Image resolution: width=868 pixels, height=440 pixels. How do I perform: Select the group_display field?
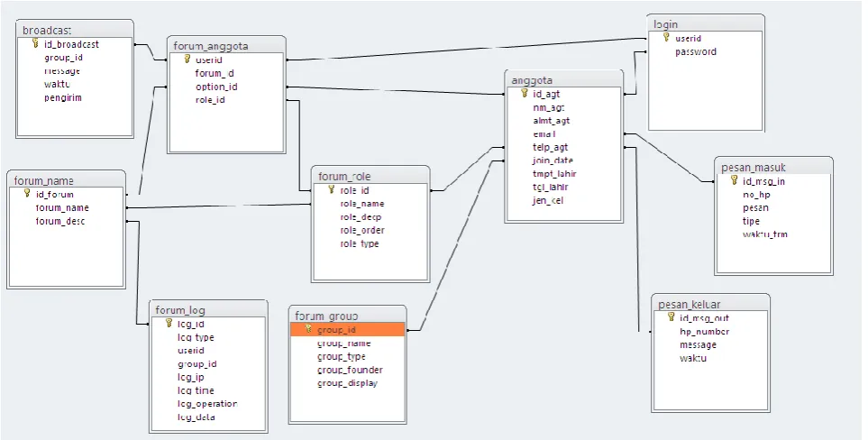[x=348, y=383]
